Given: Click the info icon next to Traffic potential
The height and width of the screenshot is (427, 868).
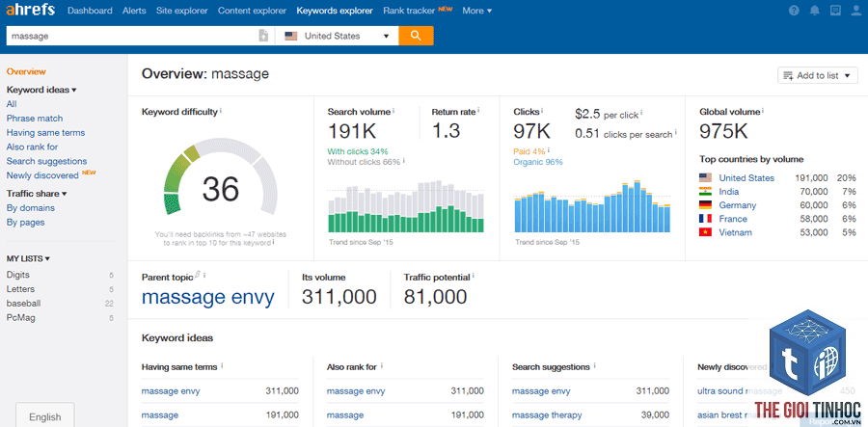Looking at the screenshot, I should (x=474, y=276).
